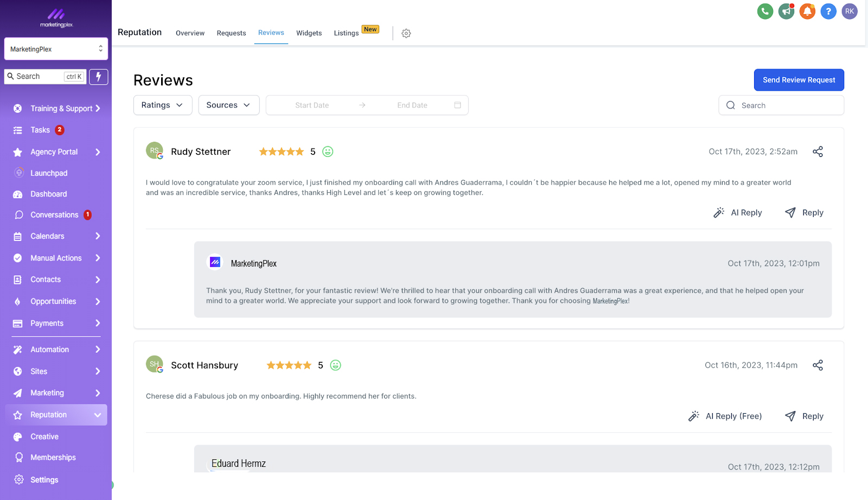
Task: Click the calendar icon in date range
Action: [457, 105]
